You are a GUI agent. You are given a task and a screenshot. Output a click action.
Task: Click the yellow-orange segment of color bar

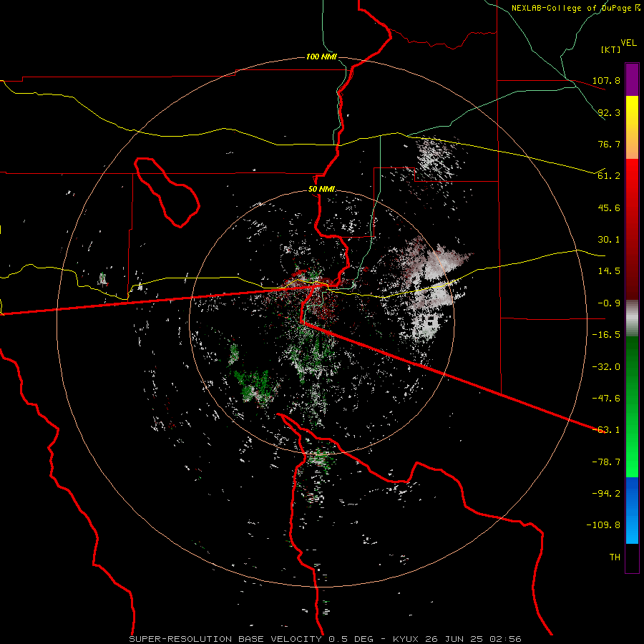632,127
